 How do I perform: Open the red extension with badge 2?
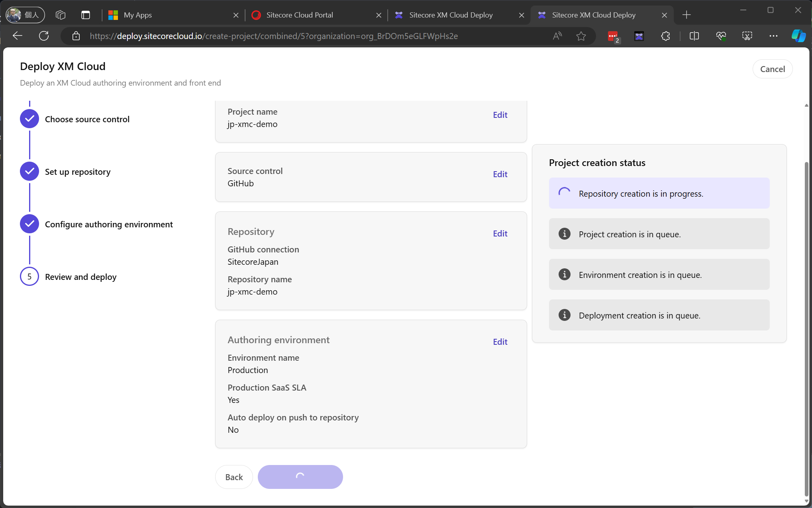coord(613,36)
